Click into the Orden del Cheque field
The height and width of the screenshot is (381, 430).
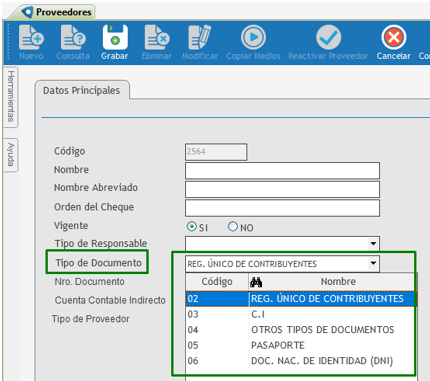[x=282, y=208]
